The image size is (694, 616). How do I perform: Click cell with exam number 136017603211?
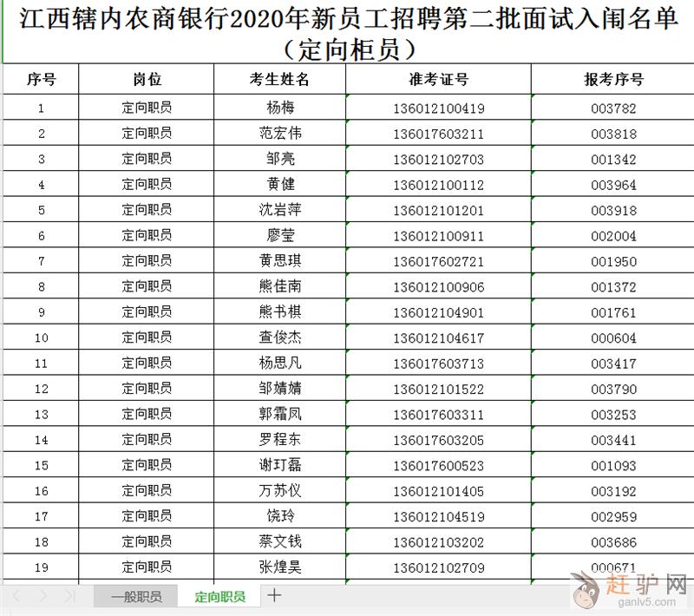tap(438, 134)
